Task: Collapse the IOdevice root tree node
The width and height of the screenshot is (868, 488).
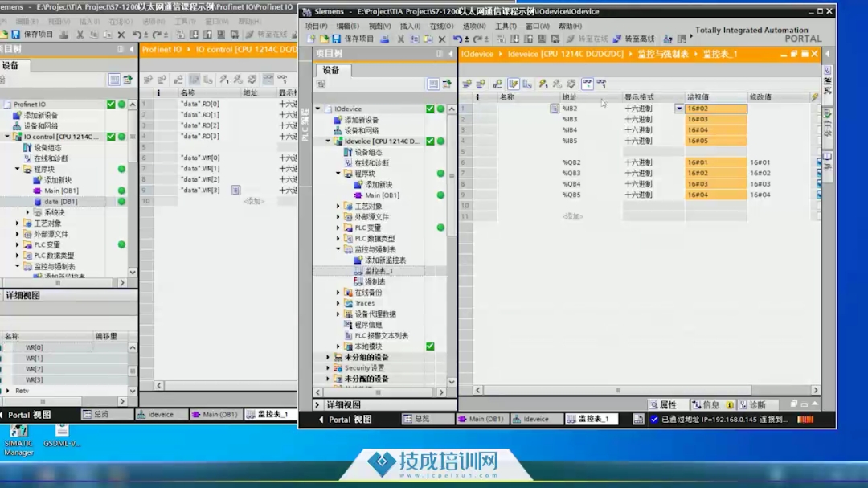Action: (317, 109)
